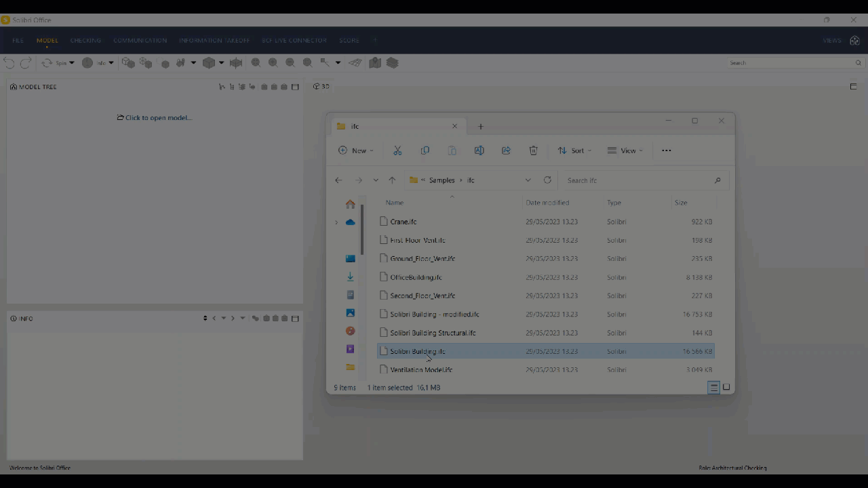Click the Pictures icon in Explorer sidebar
Image resolution: width=868 pixels, height=488 pixels.
click(350, 313)
